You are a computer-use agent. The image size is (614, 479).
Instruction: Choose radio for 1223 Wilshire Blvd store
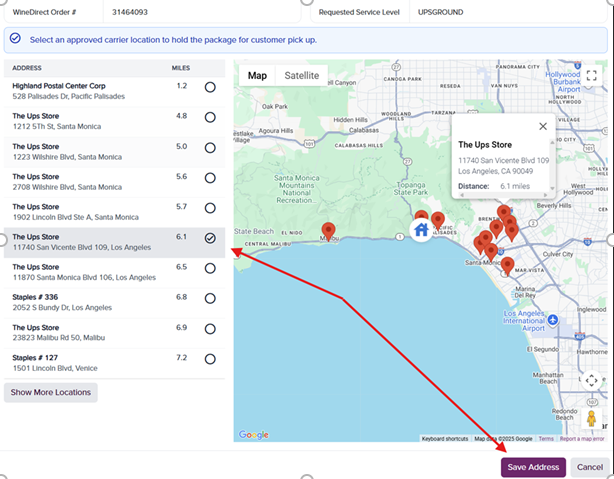coord(210,148)
